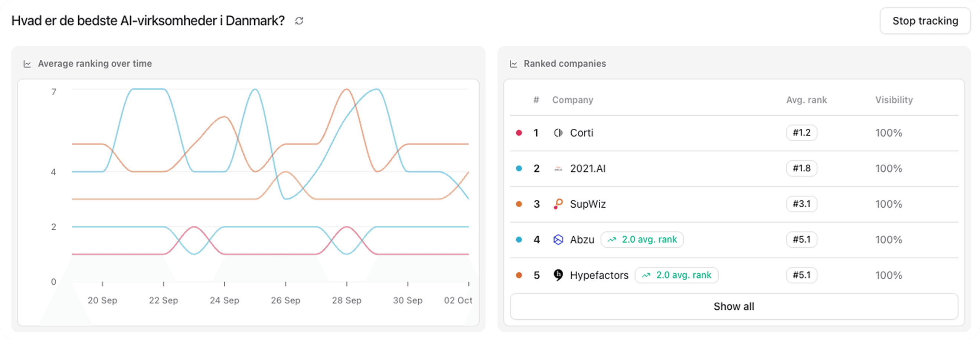Click the blue color dot for 2021.AI

[x=519, y=169]
